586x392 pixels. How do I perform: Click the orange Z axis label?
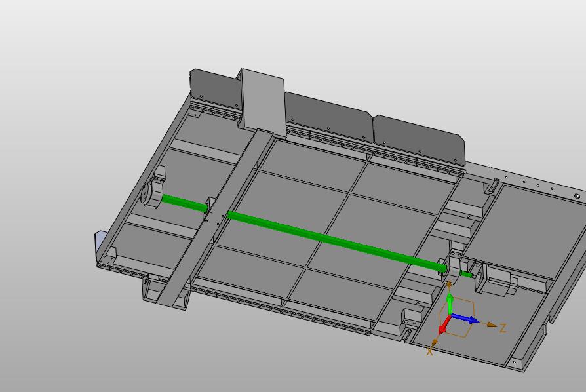coord(503,328)
